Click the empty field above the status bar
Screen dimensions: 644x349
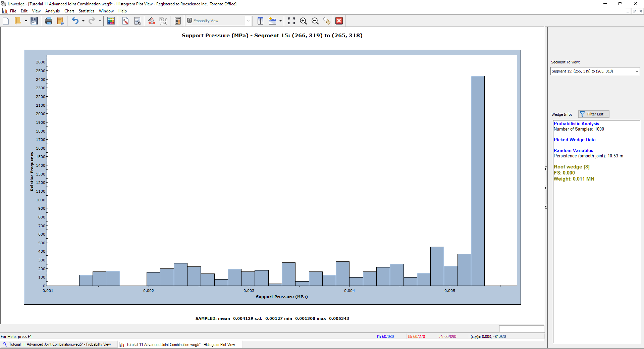pos(521,329)
